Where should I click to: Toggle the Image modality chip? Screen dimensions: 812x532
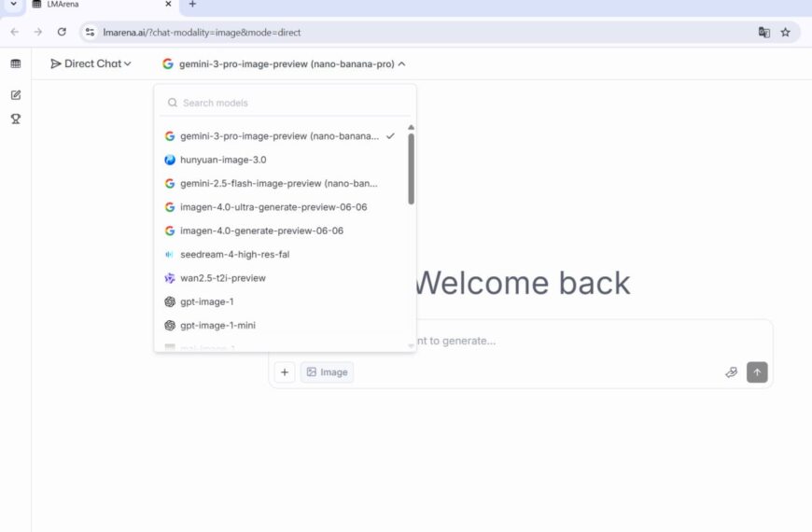click(x=327, y=372)
